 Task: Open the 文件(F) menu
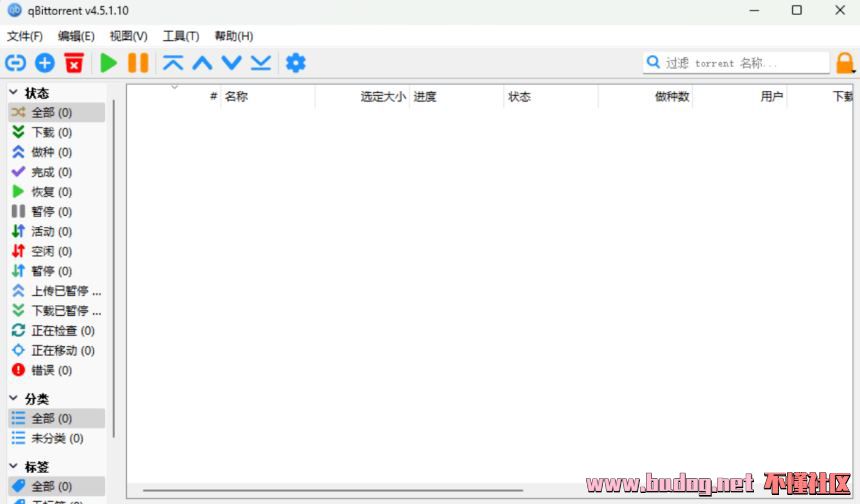25,36
